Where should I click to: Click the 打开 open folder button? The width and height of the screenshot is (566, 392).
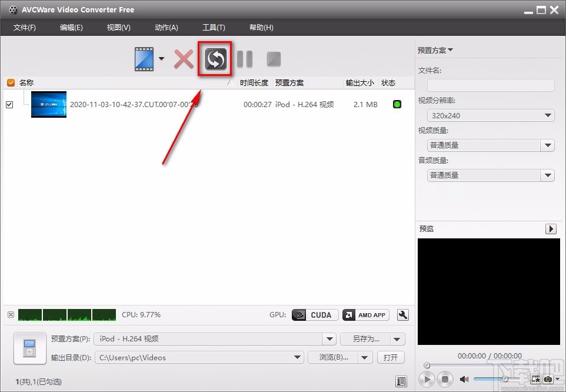tap(391, 357)
